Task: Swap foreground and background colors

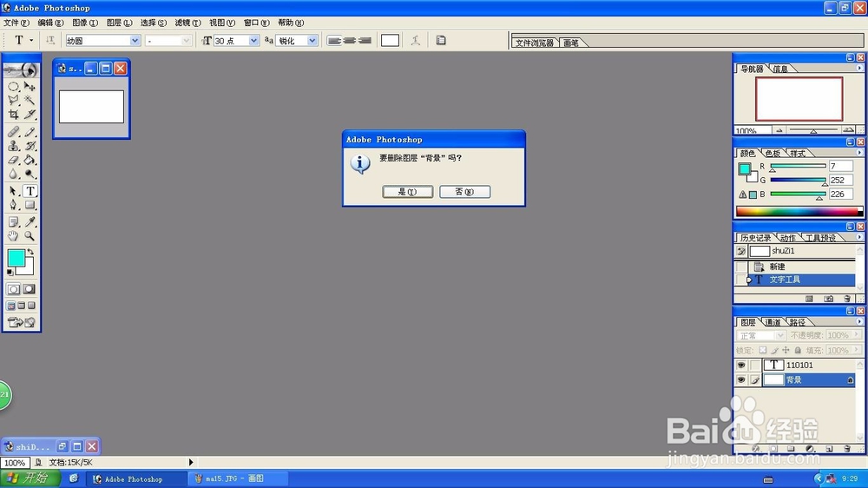Action: tap(31, 252)
